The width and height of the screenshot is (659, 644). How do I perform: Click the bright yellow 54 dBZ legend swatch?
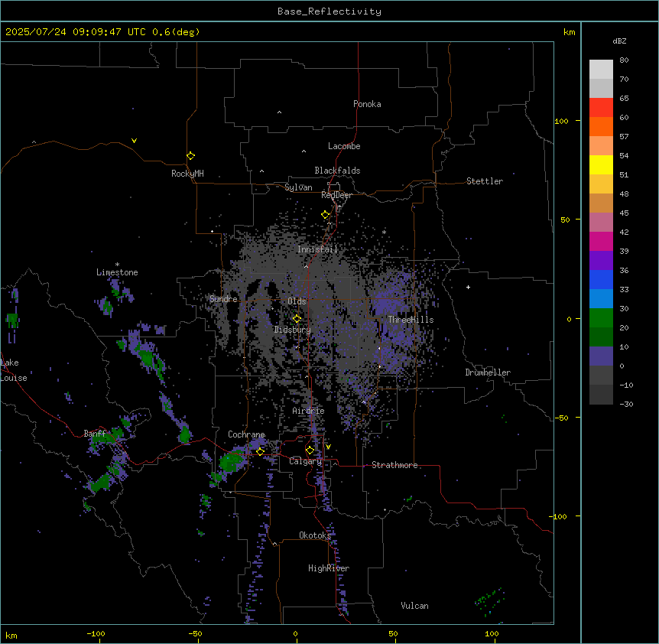click(x=601, y=164)
